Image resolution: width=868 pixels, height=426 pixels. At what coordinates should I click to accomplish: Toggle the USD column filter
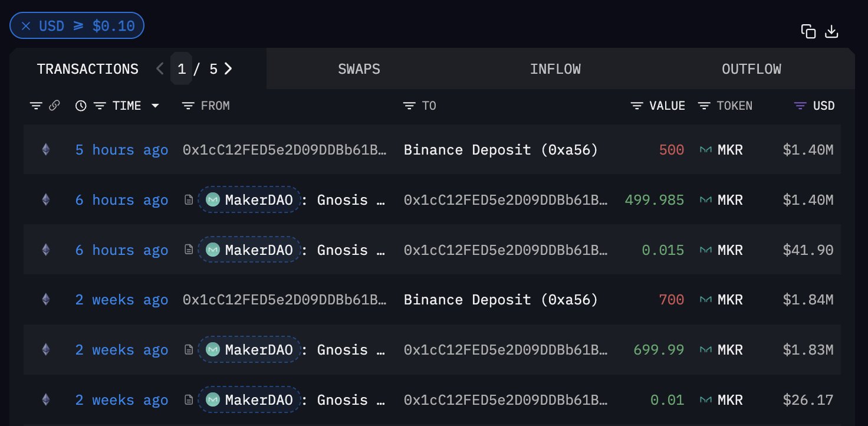click(x=800, y=106)
